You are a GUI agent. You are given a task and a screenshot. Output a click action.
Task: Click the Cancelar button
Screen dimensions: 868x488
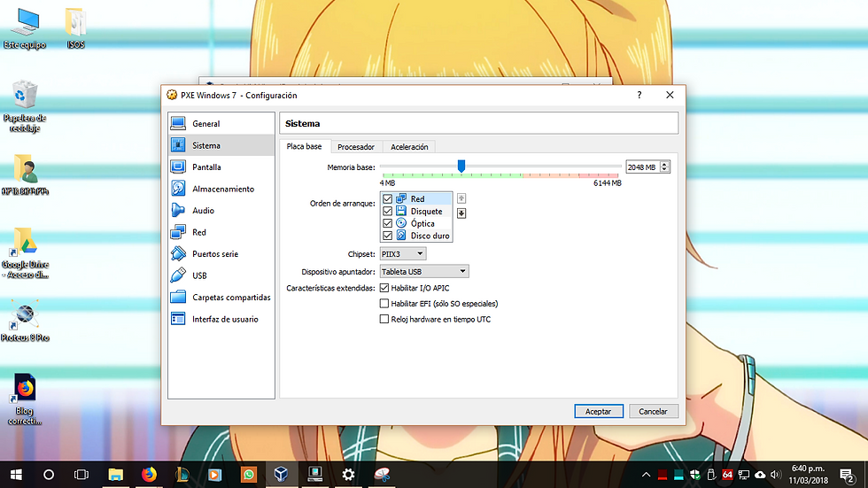[x=654, y=411]
